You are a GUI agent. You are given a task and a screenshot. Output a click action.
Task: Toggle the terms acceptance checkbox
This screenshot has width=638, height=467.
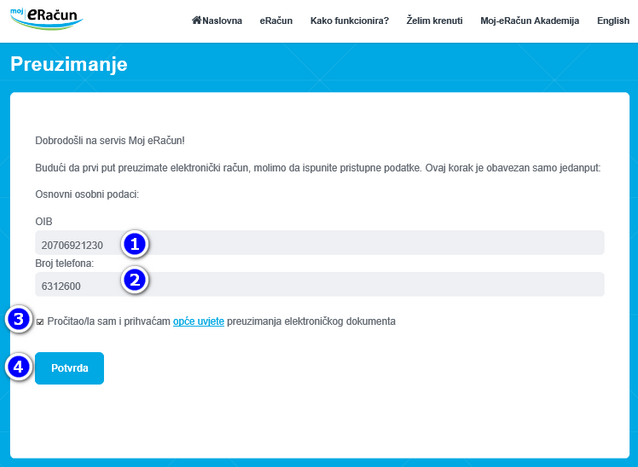coord(40,322)
